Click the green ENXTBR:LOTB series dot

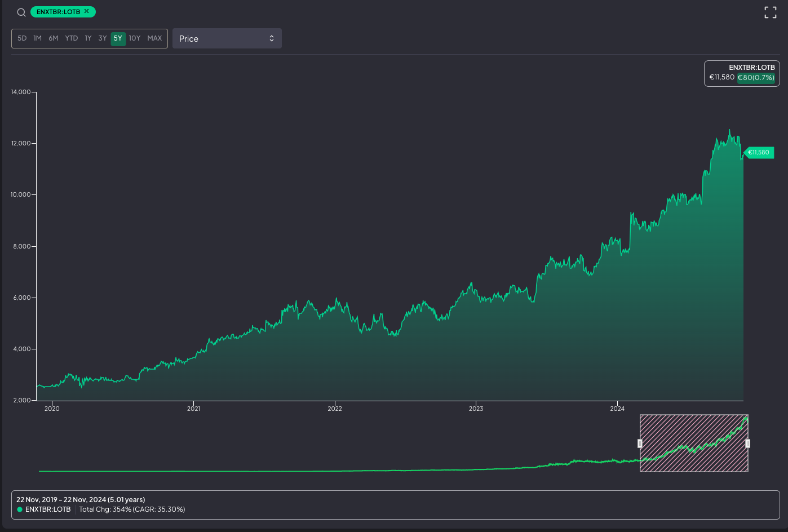[20, 509]
